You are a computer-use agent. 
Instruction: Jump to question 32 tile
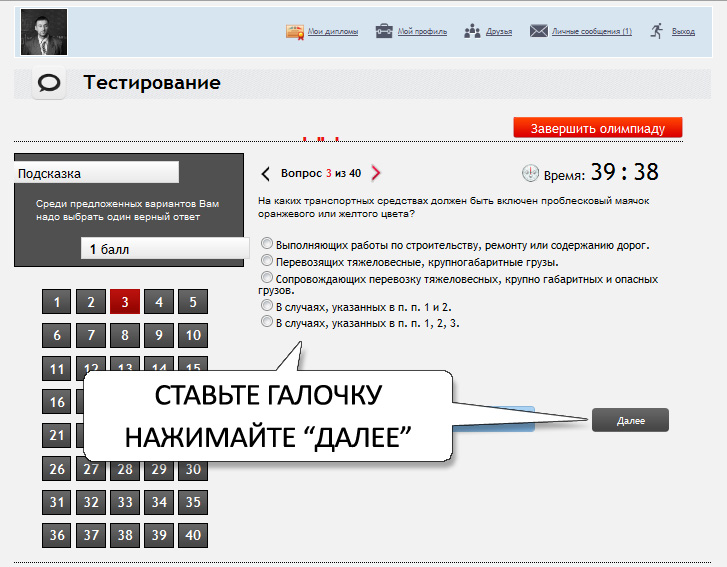91,502
